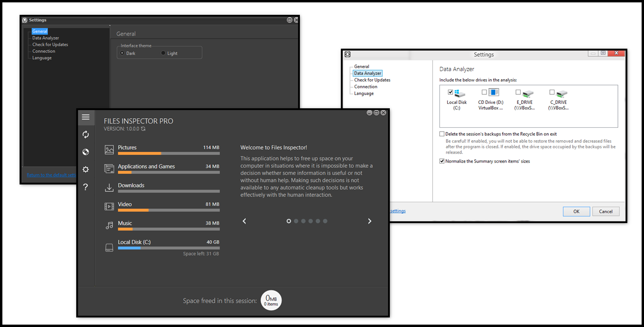This screenshot has height=327, width=644.
Task: Click the Pictures category icon
Action: click(109, 150)
